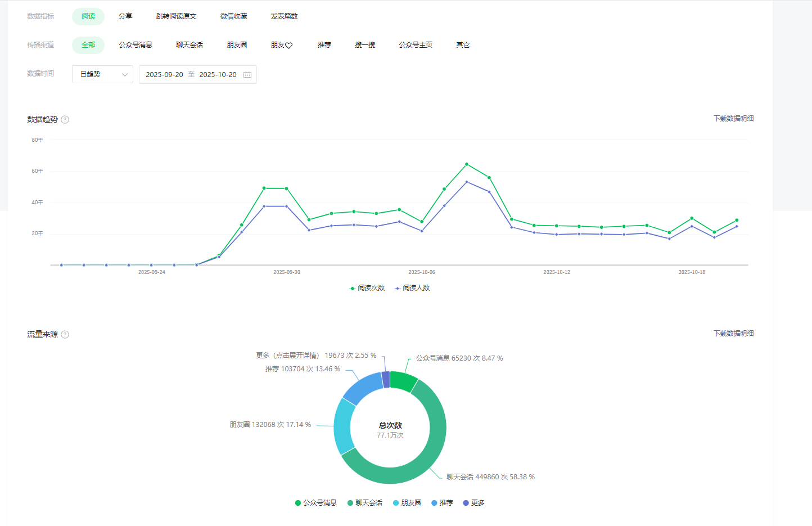Image resolution: width=812 pixels, height=526 pixels.
Task: Toggle 聊天会话 legend dot under donut chart
Action: (350, 503)
